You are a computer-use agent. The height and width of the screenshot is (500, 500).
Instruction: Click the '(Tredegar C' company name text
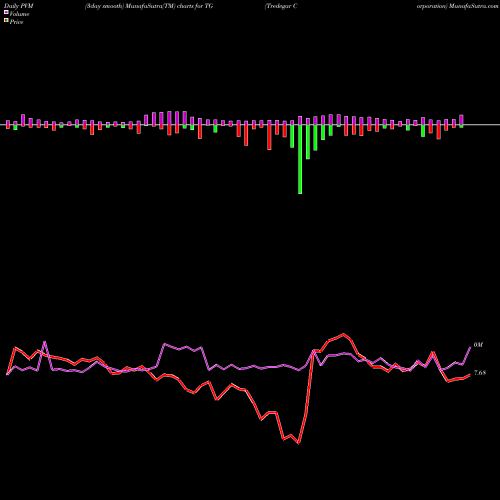[x=281, y=6]
